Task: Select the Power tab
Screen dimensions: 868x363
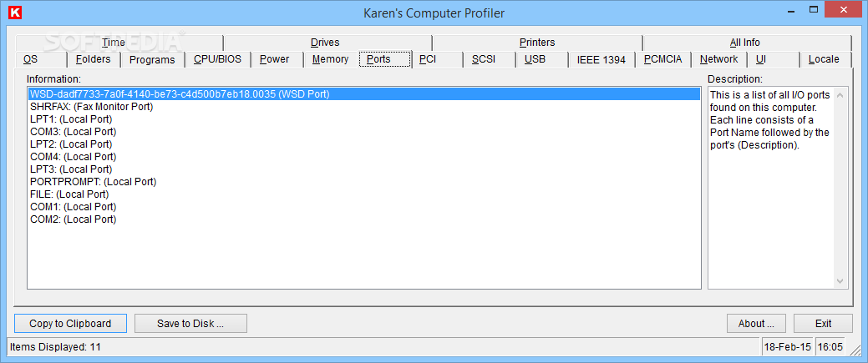Action: click(277, 59)
